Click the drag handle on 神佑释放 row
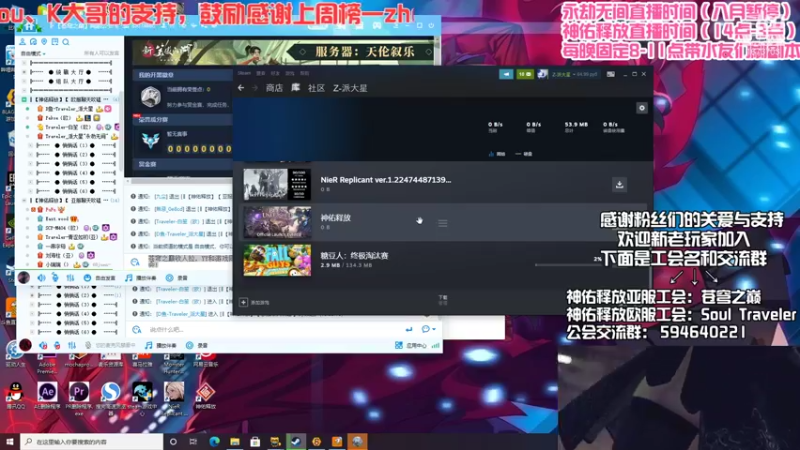 tap(443, 223)
